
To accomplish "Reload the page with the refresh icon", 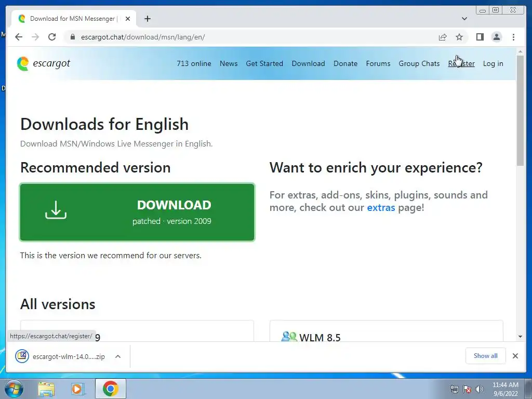I will coord(52,37).
